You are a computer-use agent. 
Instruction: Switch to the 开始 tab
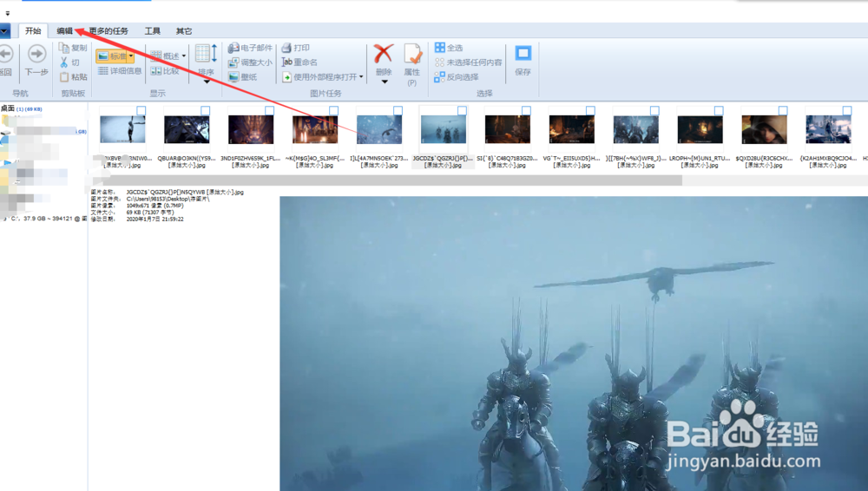(x=33, y=31)
